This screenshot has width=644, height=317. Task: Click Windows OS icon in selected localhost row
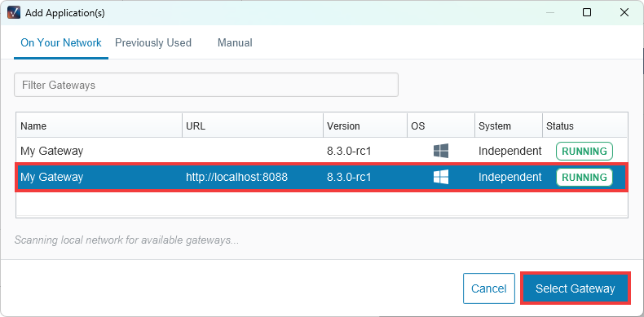(x=441, y=177)
